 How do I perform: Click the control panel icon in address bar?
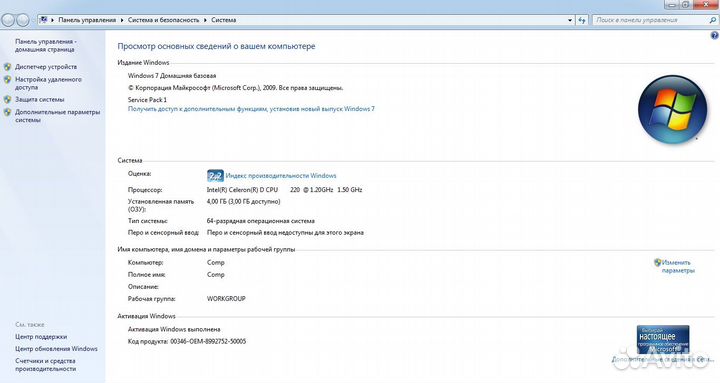click(43, 20)
